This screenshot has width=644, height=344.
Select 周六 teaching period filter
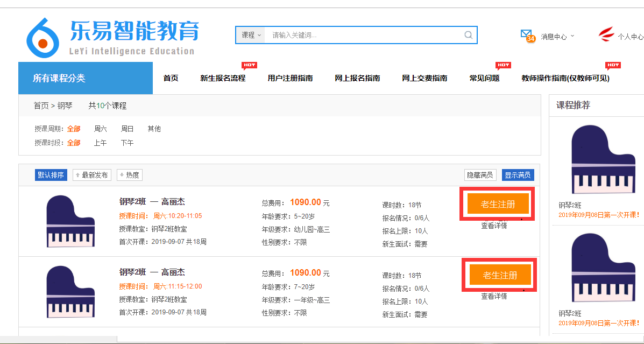tap(101, 129)
